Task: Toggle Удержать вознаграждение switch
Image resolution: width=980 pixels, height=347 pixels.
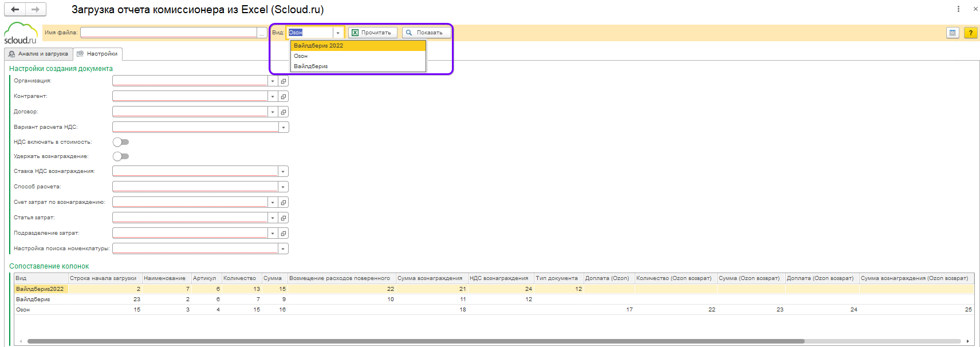Action: click(x=121, y=156)
